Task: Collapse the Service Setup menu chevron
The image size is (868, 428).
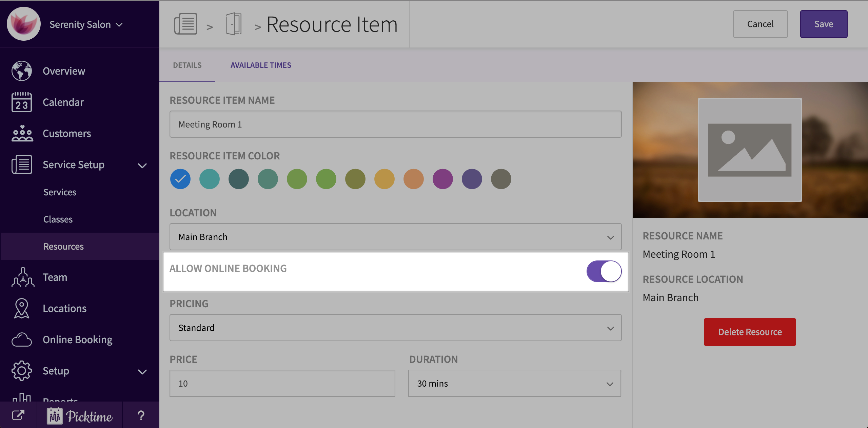Action: [142, 166]
